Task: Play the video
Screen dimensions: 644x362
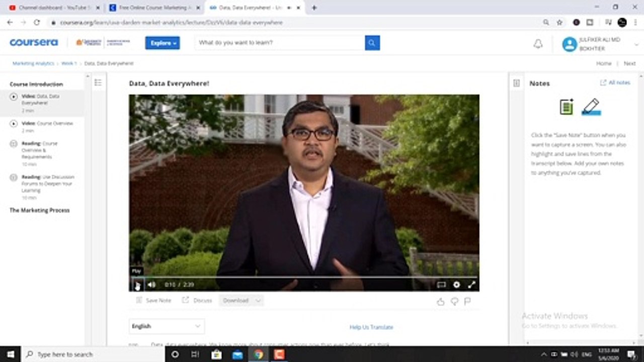Action: pyautogui.click(x=137, y=285)
